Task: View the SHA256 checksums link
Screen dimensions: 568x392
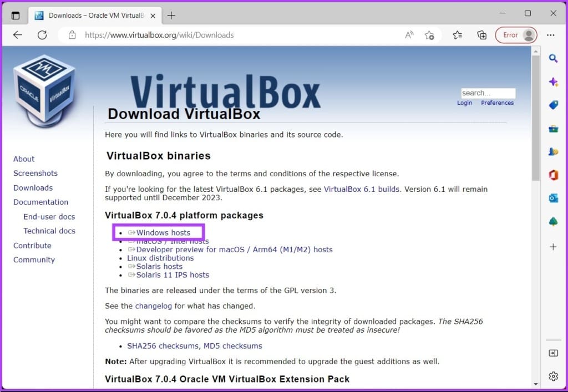Action: click(x=163, y=346)
